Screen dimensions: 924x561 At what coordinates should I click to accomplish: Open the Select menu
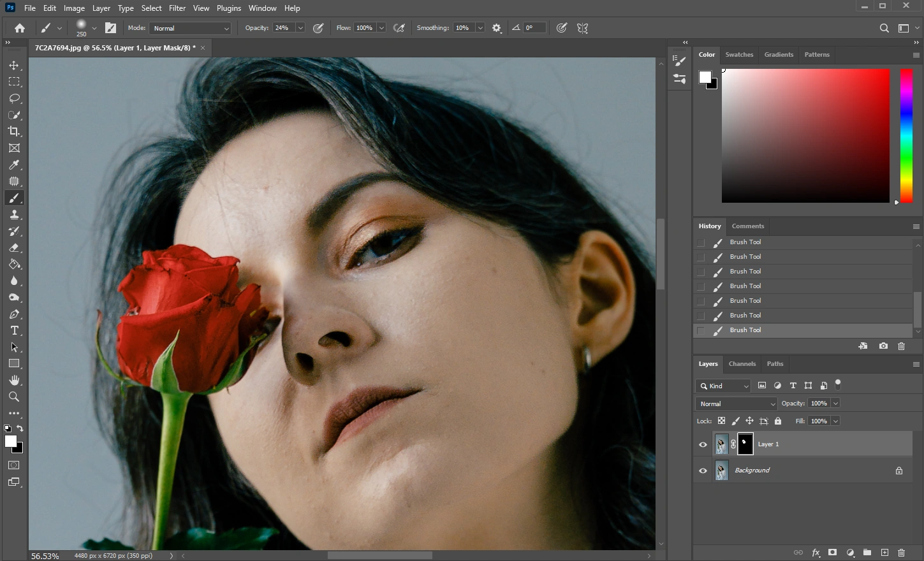point(151,8)
